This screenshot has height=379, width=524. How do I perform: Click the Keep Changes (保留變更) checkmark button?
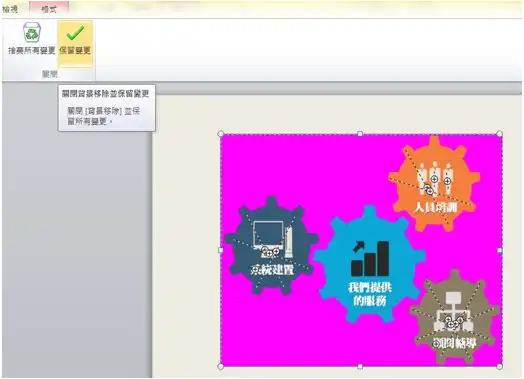click(75, 43)
